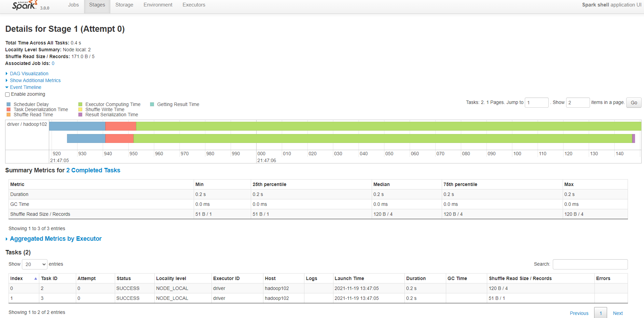Click the Getting Result Time teal legend square
Screen dimensions: 644x318
click(x=152, y=104)
